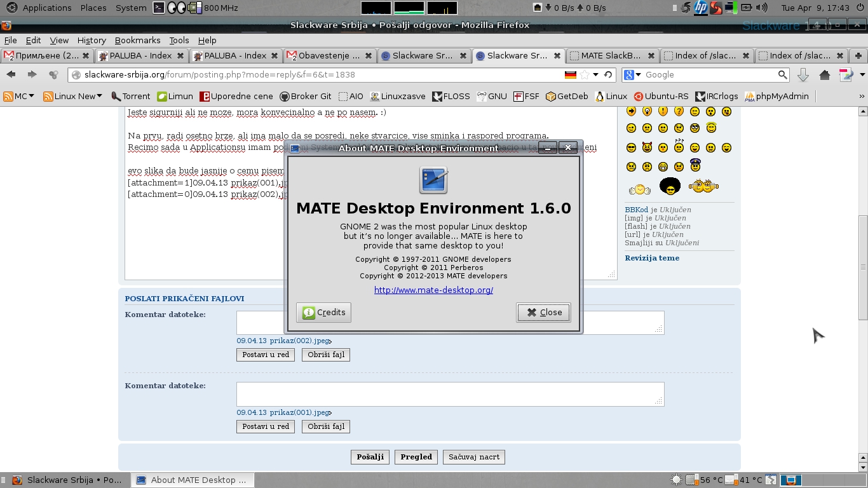Image resolution: width=868 pixels, height=488 pixels.
Task: Reload the page with the refresh icon
Action: pyautogui.click(x=608, y=75)
